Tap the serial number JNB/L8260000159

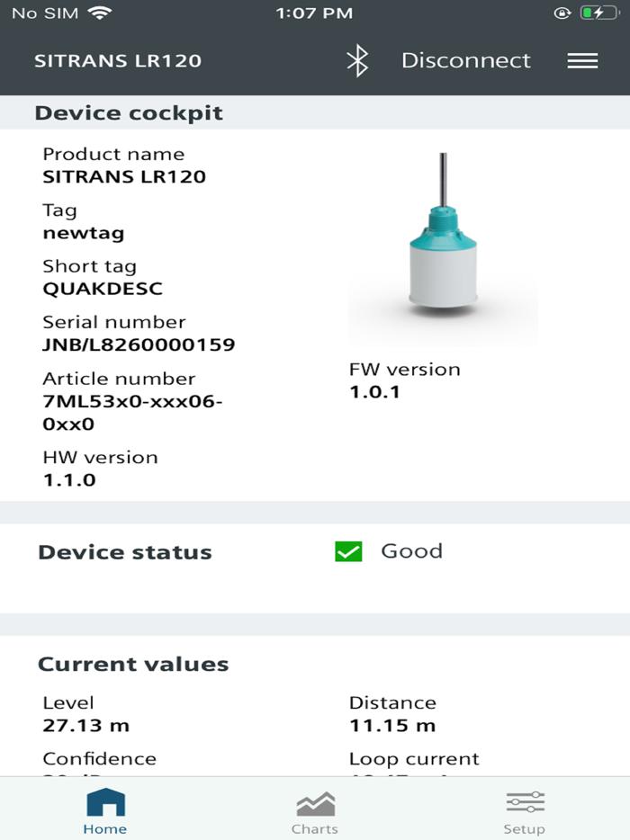tap(138, 344)
